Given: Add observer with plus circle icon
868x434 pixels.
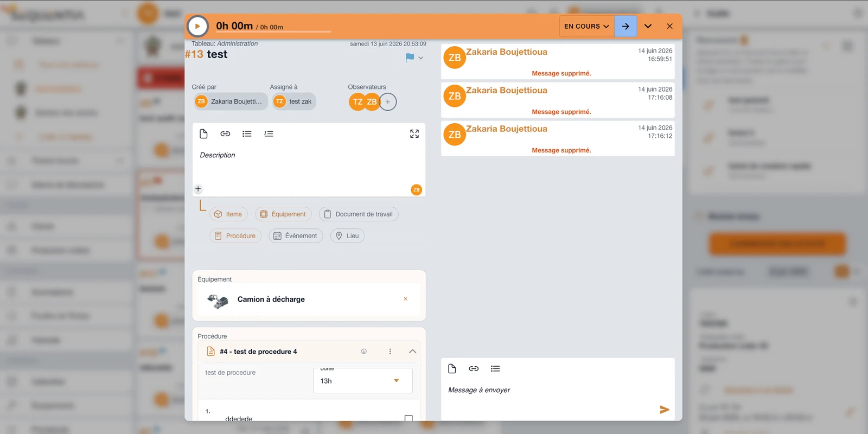Looking at the screenshot, I should coord(388,101).
